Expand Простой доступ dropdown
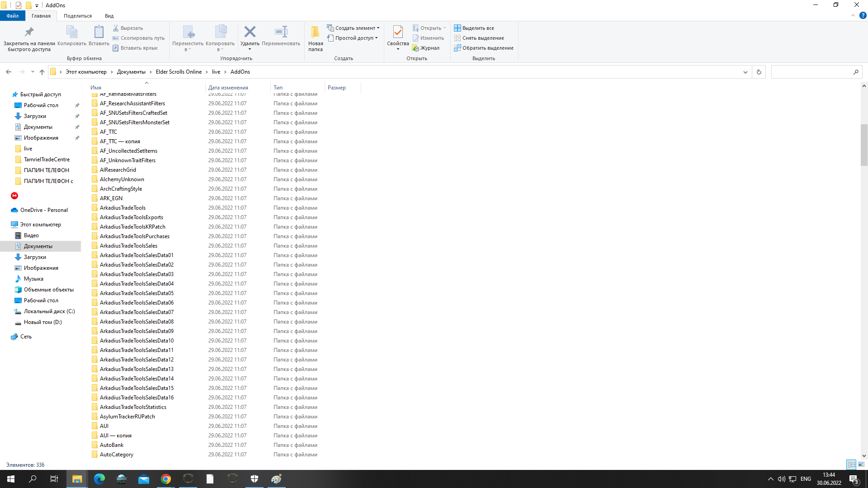868x488 pixels. [x=352, y=38]
